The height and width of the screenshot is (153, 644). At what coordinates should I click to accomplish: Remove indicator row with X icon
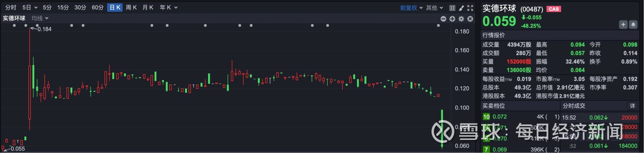click(470, 19)
